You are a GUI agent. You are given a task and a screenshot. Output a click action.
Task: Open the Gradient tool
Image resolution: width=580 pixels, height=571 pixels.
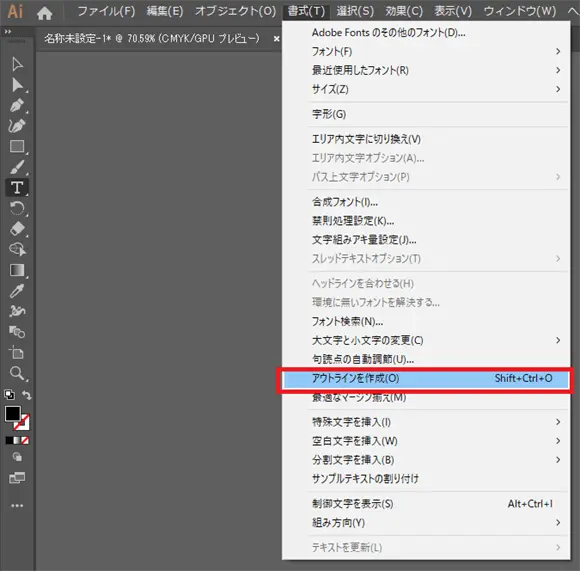[x=17, y=270]
